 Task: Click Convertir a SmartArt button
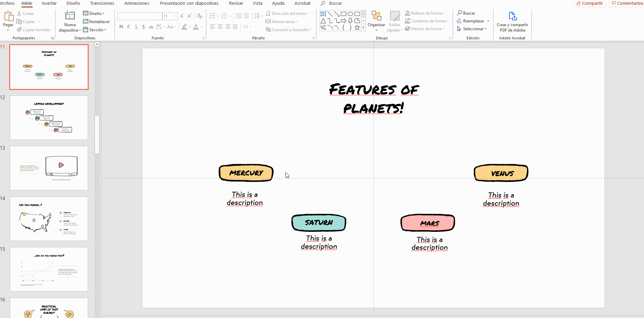point(288,30)
